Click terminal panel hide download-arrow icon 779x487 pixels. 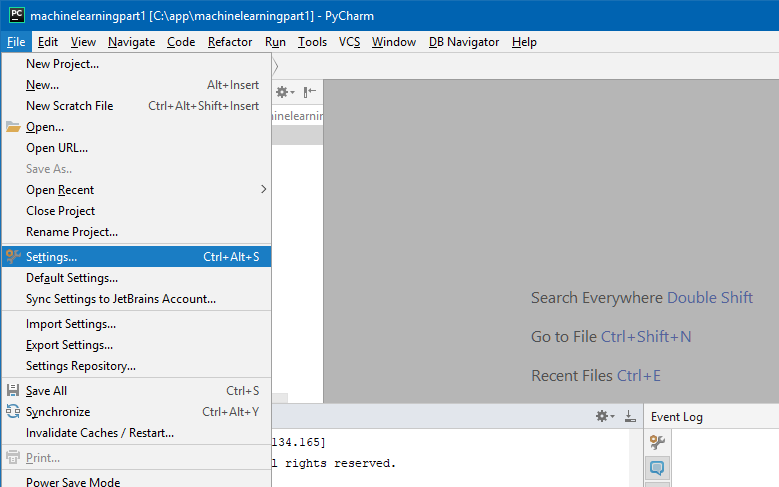pos(630,416)
